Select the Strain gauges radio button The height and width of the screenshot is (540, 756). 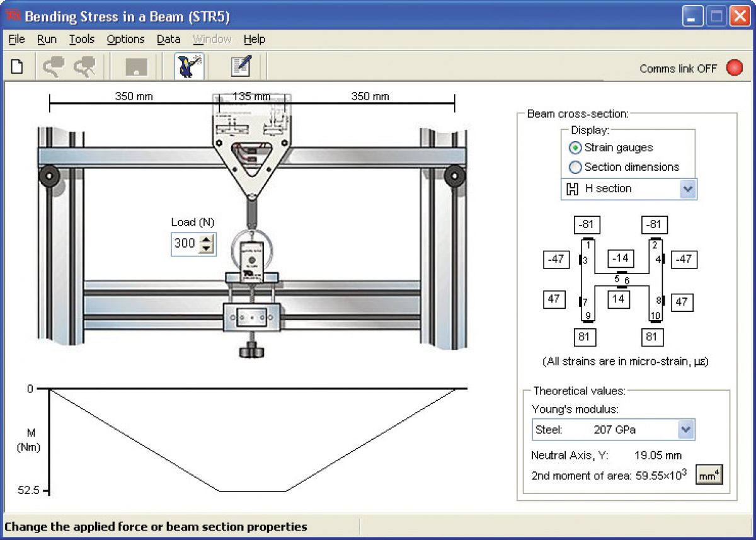pos(575,148)
